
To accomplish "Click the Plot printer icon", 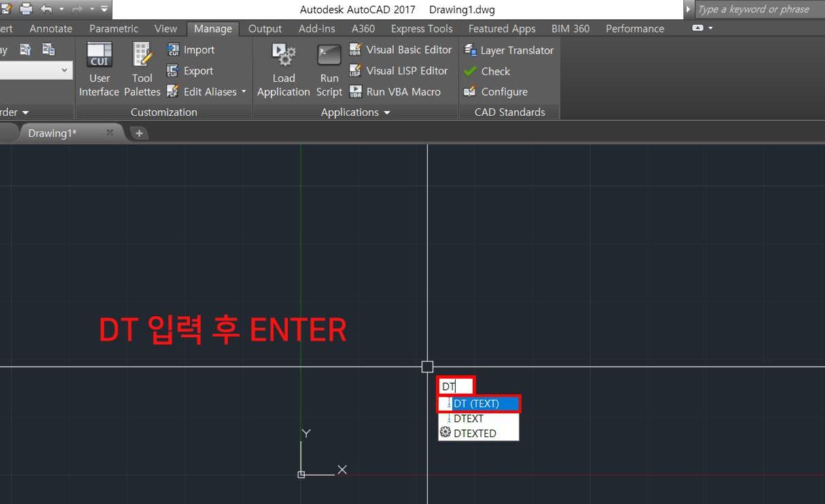I will [27, 9].
